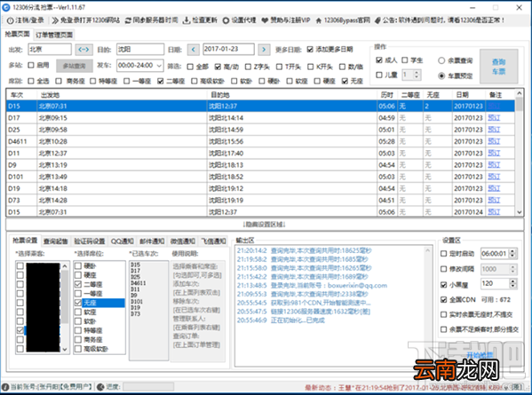Viewport: 532px width, 395px height.
Task: Check the 学生 checkbox
Action: (405, 60)
